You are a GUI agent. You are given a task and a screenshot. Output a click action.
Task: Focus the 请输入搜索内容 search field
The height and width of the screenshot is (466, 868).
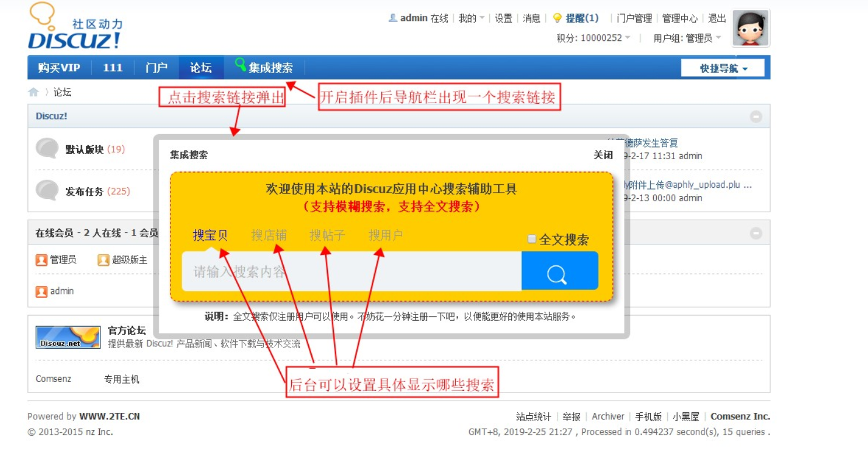tap(351, 271)
